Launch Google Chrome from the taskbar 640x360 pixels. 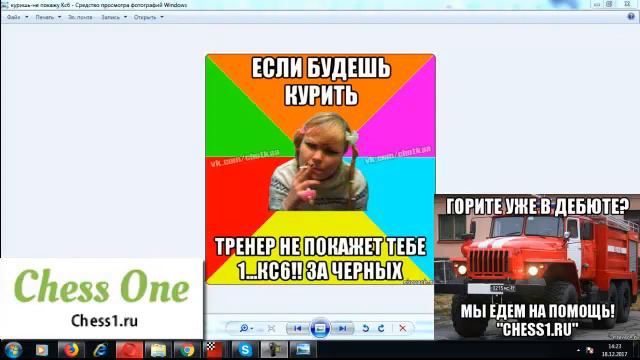tap(187, 350)
